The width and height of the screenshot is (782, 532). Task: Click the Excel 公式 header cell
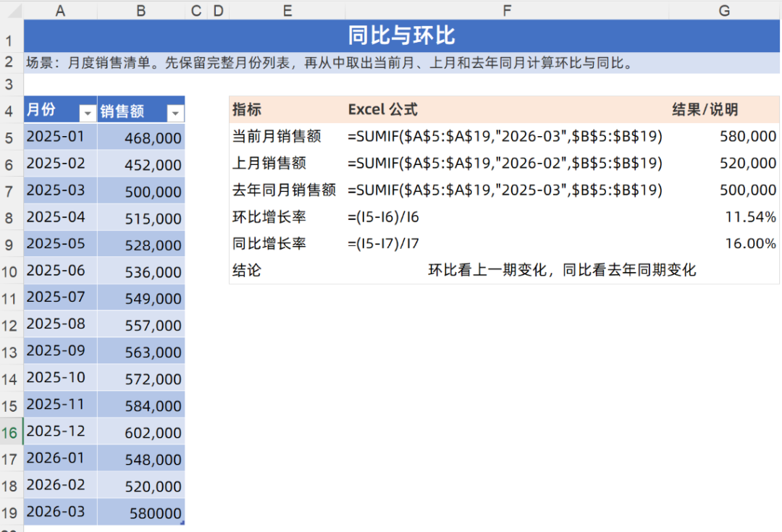click(507, 110)
